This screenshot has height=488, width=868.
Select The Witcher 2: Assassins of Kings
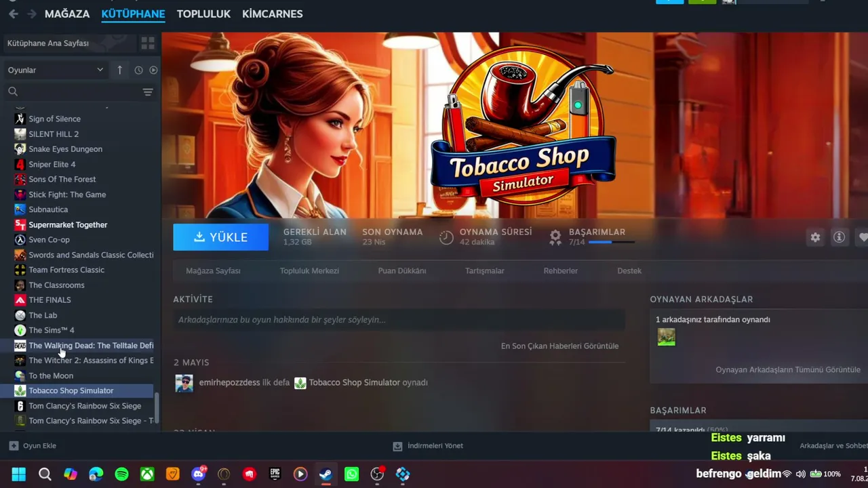84,360
